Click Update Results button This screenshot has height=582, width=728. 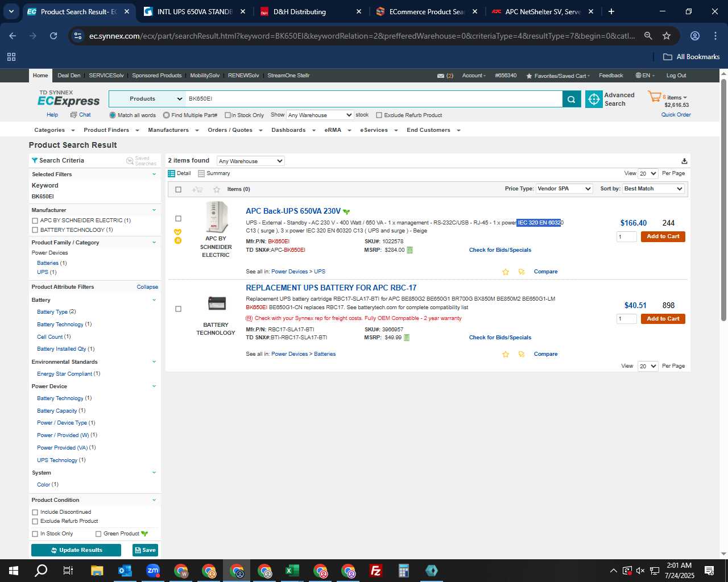76,550
